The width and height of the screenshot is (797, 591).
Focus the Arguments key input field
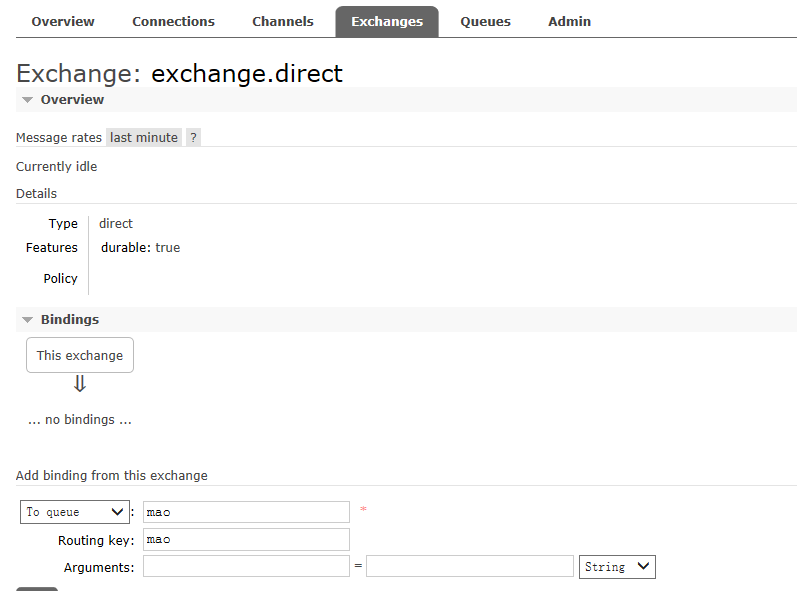click(x=246, y=567)
